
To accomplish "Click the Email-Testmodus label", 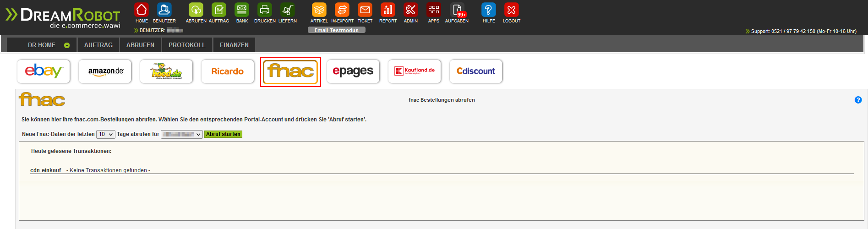I will pyautogui.click(x=337, y=30).
